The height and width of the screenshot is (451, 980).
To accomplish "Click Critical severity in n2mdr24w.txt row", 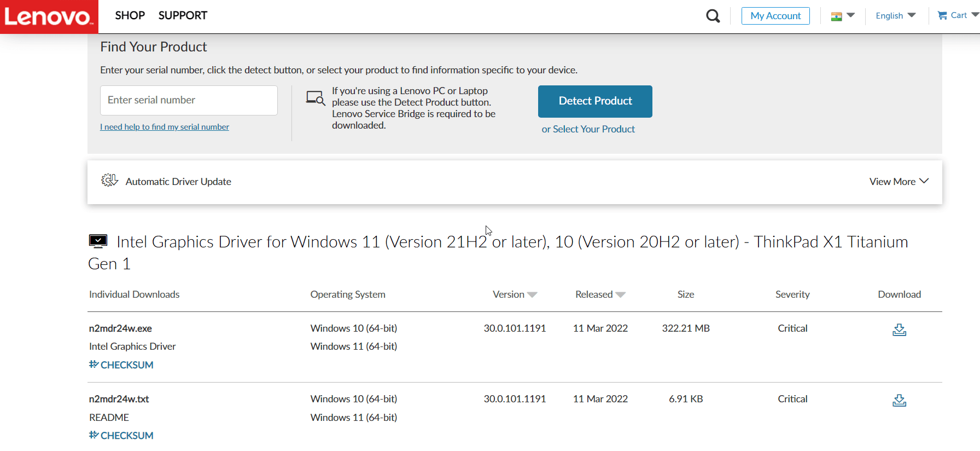I will coord(792,399).
